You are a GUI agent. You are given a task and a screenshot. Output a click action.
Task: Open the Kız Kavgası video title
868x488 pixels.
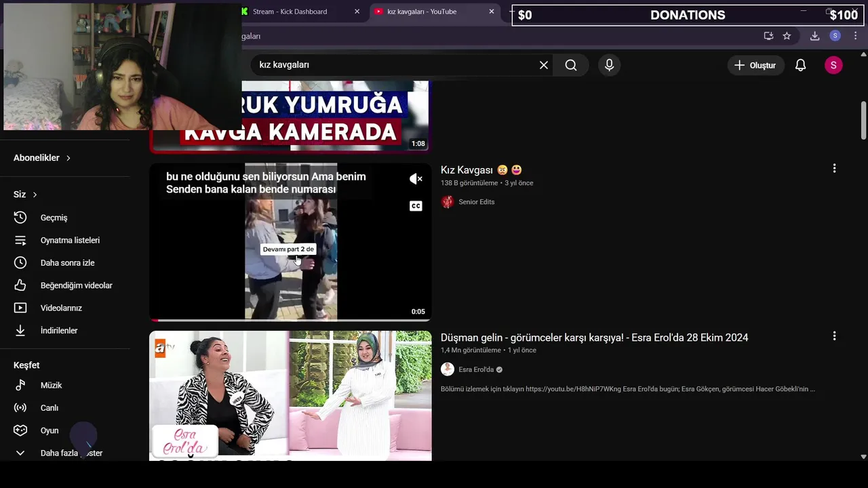[x=481, y=170]
